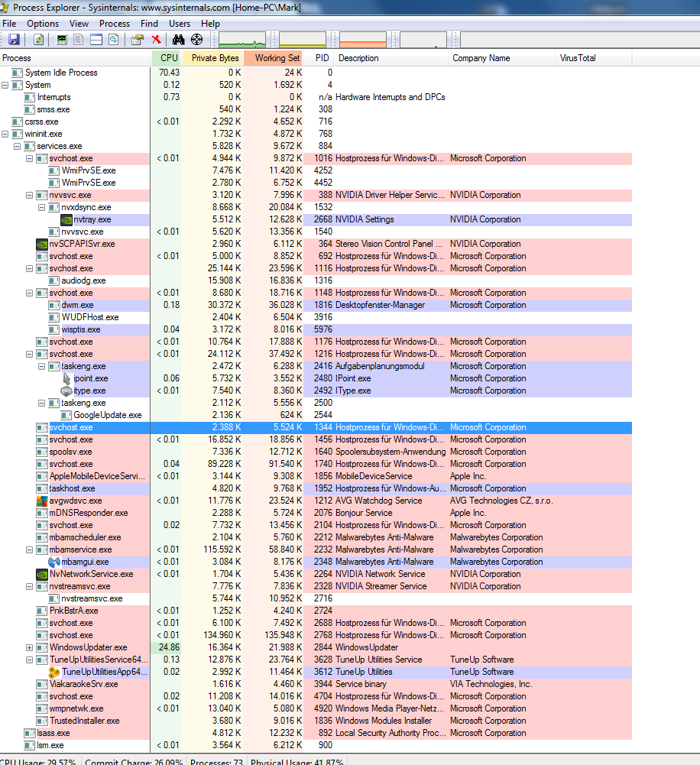Open the Process menu
The height and width of the screenshot is (765, 700).
click(x=115, y=24)
